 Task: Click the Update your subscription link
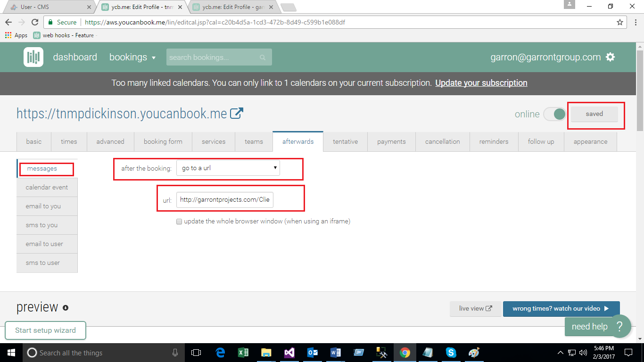click(481, 83)
